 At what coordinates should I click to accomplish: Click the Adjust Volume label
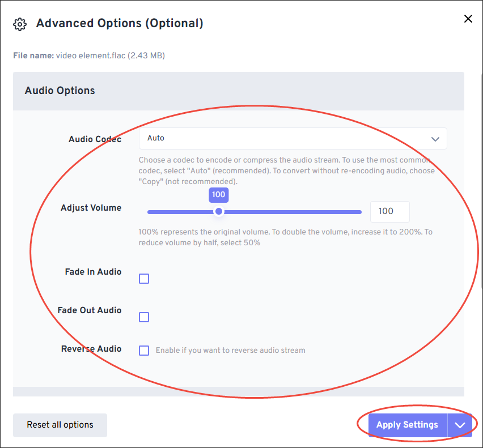[x=91, y=208]
